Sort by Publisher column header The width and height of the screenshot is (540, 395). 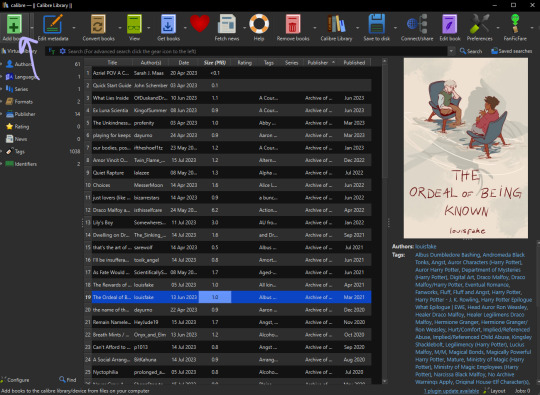[x=321, y=62]
